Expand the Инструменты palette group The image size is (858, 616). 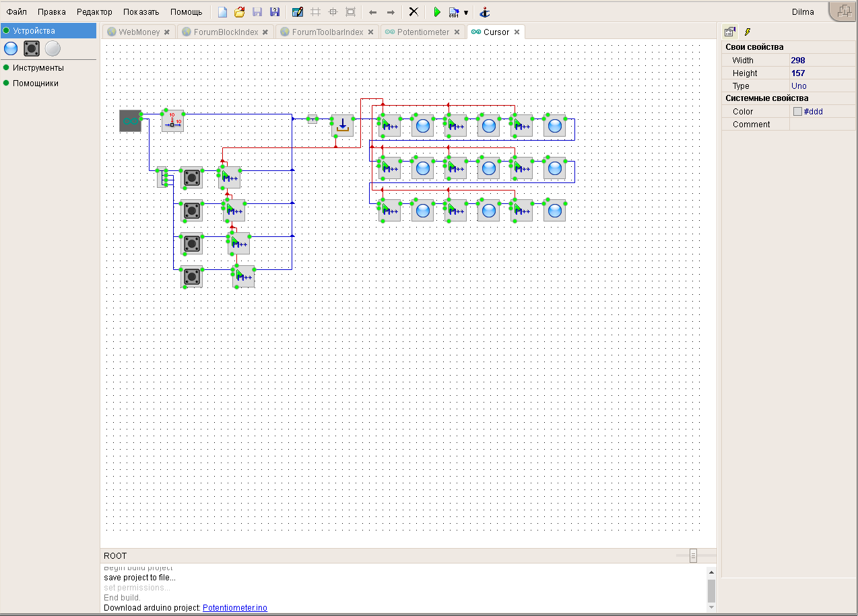(x=38, y=68)
